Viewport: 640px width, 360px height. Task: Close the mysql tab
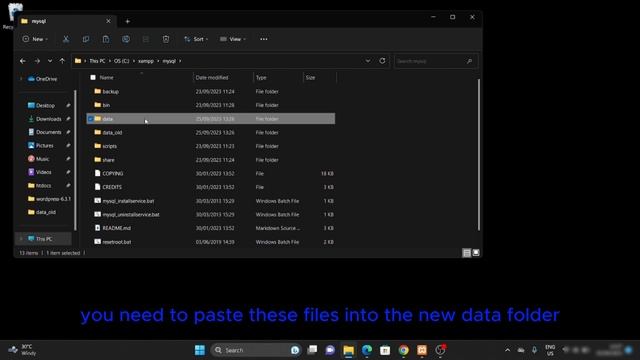pos(108,21)
